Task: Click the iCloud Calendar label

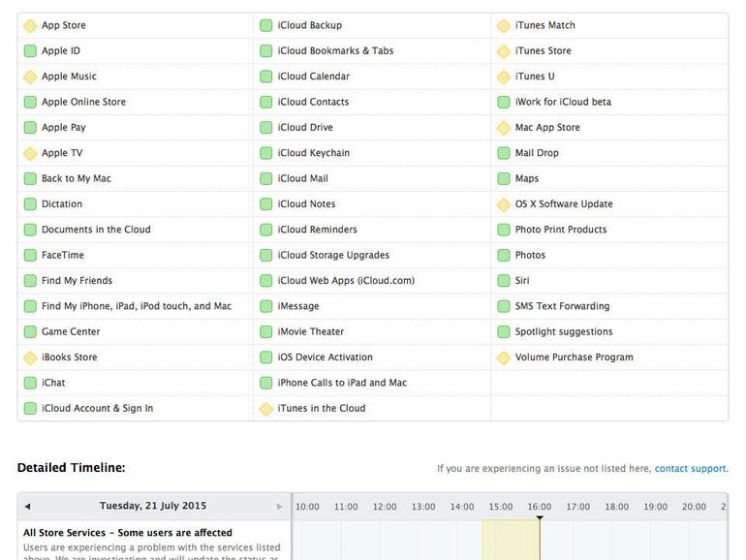Action: (x=314, y=77)
